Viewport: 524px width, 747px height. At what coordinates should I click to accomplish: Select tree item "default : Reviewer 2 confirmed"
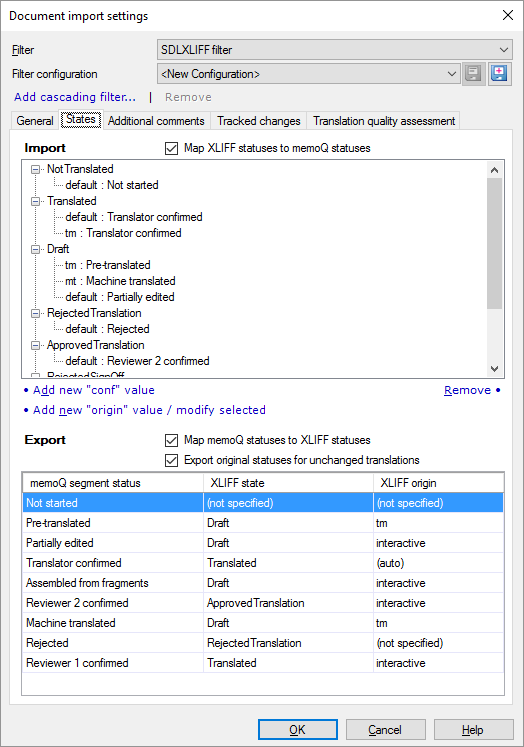(x=137, y=361)
